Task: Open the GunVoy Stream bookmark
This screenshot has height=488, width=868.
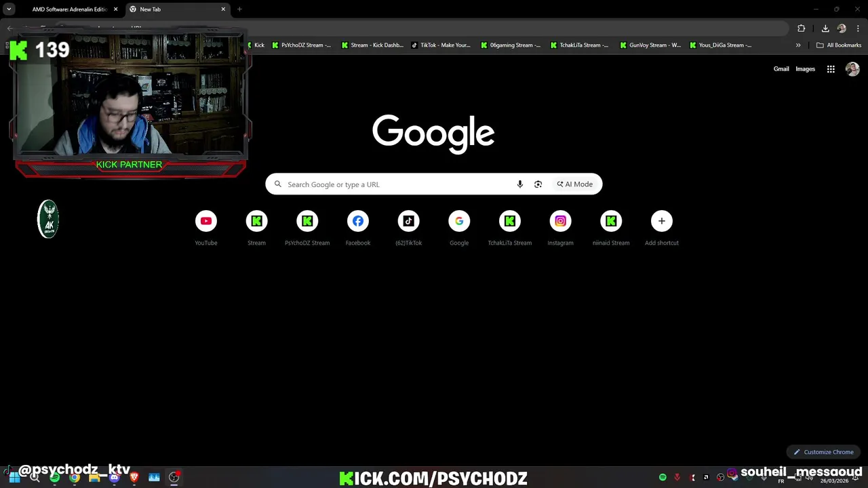Action: (x=650, y=45)
